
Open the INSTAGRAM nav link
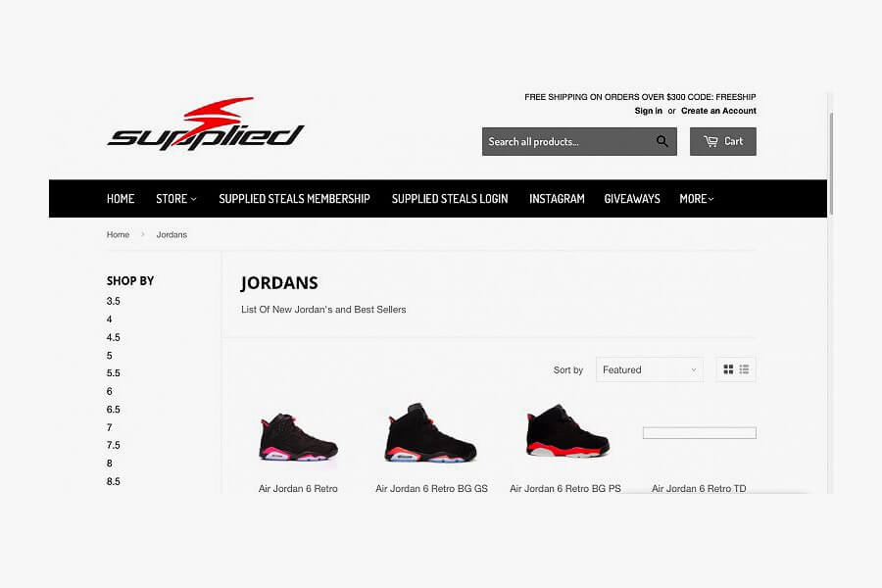pyautogui.click(x=557, y=199)
